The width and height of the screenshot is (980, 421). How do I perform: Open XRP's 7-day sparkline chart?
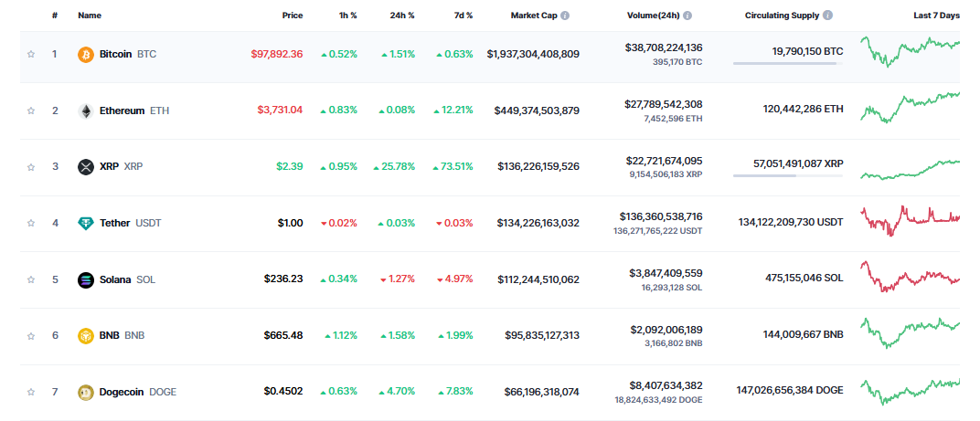910,169
